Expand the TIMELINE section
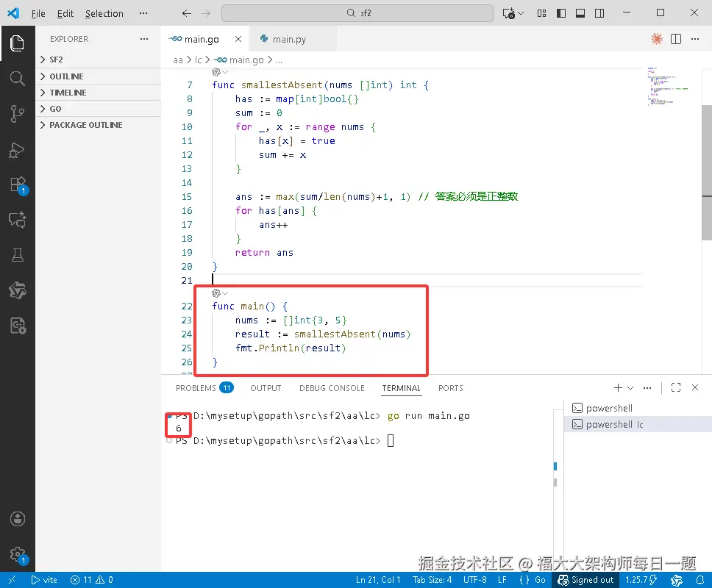Viewport: 712px width, 588px height. (x=98, y=93)
